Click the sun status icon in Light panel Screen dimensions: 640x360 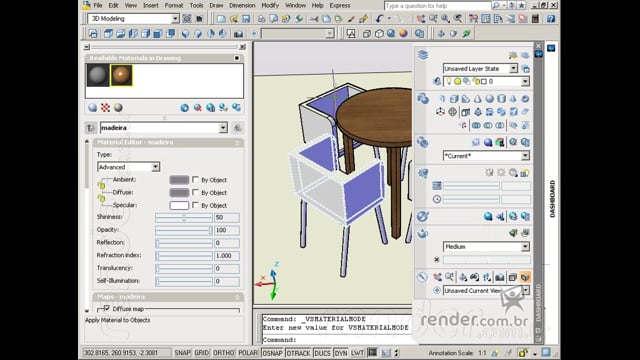[x=501, y=173]
